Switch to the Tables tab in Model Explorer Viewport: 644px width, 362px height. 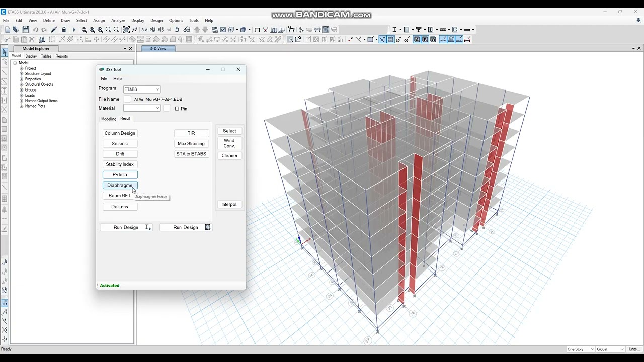click(46, 56)
